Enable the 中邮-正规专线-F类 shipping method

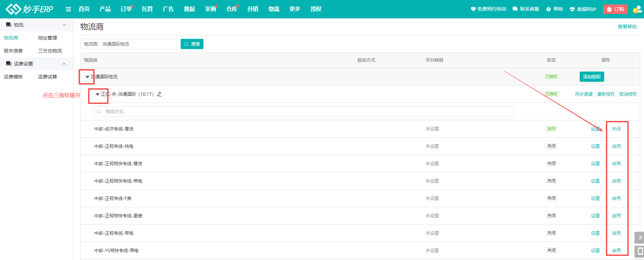[x=616, y=198]
